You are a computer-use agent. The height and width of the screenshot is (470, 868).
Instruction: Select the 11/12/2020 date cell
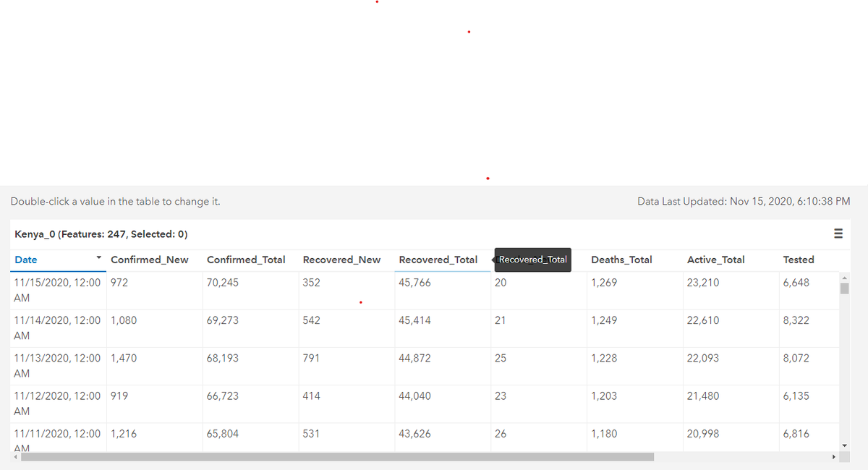[x=58, y=403]
